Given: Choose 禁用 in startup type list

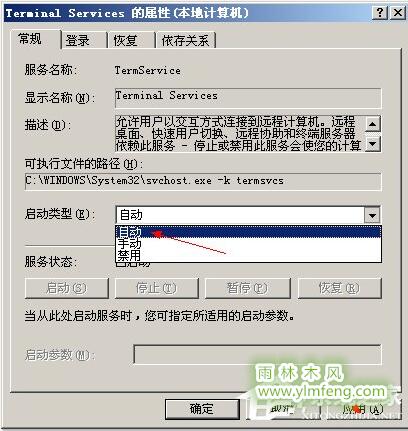Looking at the screenshot, I should click(248, 255).
